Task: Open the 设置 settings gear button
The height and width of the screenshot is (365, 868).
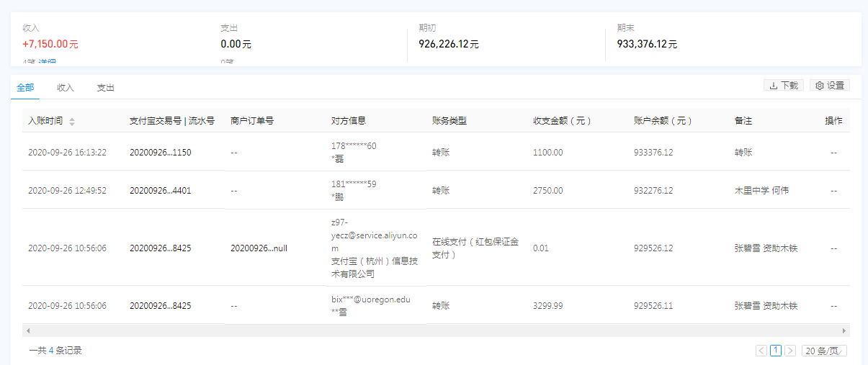Action: click(x=830, y=86)
